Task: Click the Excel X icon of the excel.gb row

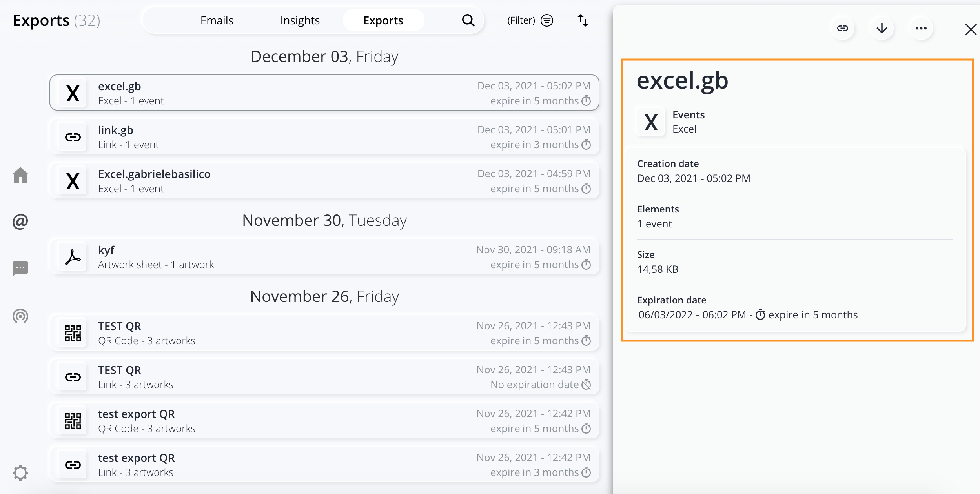Action: click(73, 93)
